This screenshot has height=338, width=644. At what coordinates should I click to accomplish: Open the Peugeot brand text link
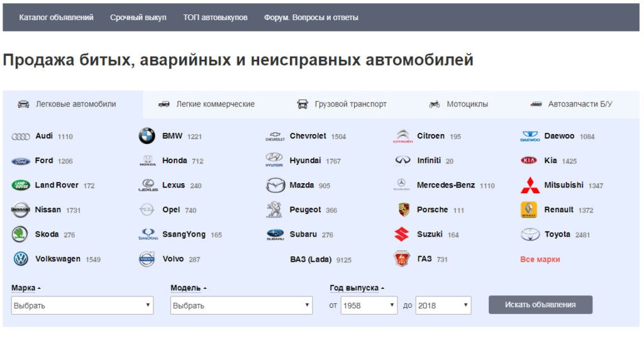pyautogui.click(x=305, y=210)
